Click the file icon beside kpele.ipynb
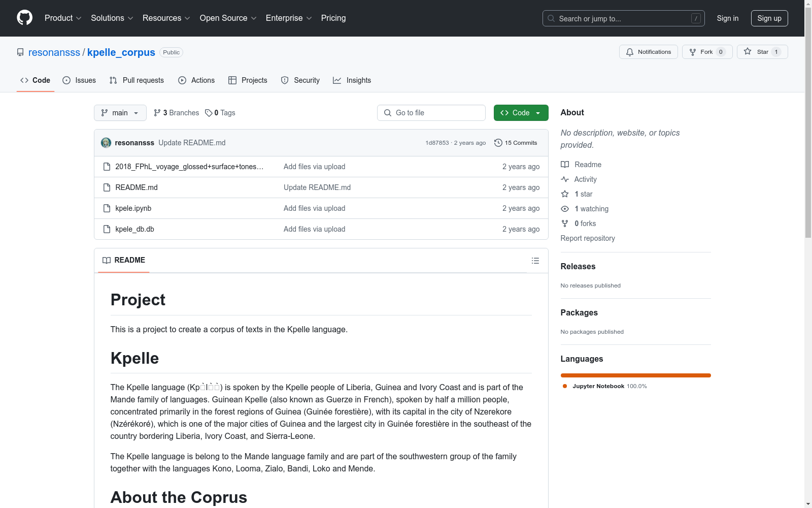812x508 pixels. pyautogui.click(x=107, y=208)
